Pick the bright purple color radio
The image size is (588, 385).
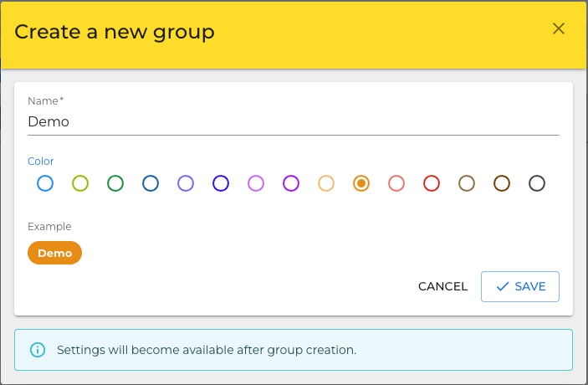point(291,183)
